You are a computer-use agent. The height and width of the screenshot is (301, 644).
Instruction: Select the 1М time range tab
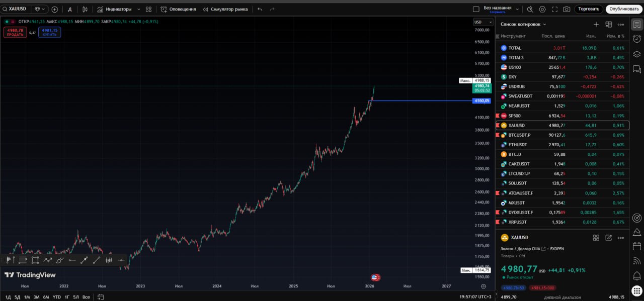click(x=27, y=297)
